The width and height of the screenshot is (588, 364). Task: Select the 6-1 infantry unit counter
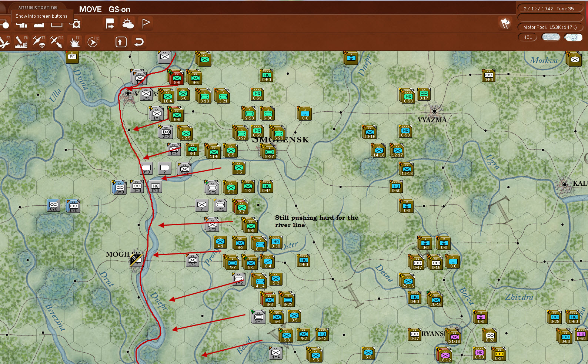click(193, 150)
